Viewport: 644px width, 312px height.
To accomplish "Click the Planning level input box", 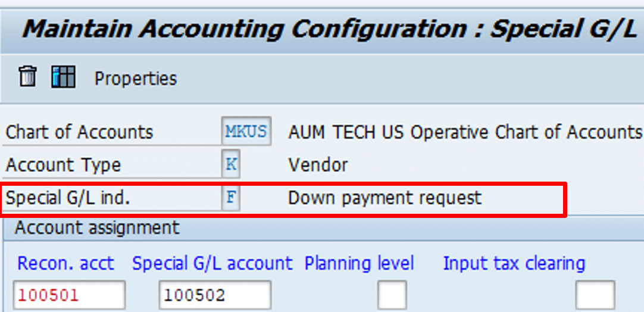I will (x=392, y=295).
